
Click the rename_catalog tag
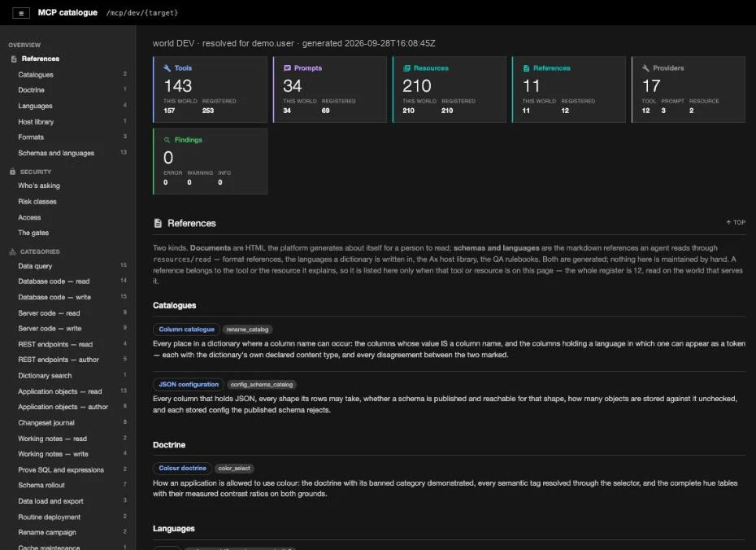click(x=247, y=330)
